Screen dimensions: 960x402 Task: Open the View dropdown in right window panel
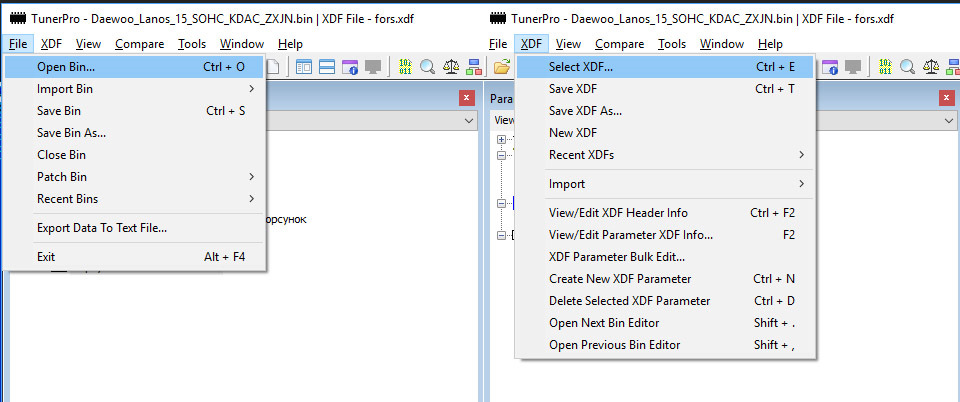(950, 121)
